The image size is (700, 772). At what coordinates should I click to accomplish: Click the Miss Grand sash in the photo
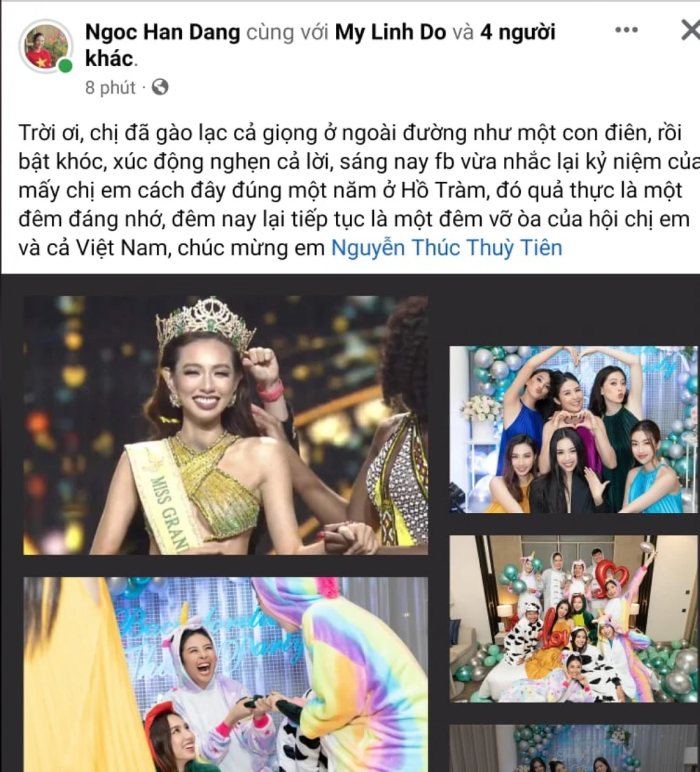tap(158, 496)
